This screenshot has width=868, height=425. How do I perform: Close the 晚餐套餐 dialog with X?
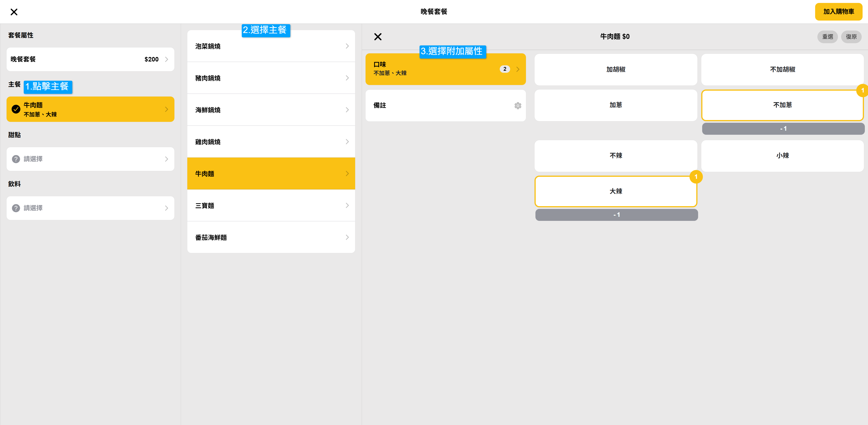coord(14,12)
